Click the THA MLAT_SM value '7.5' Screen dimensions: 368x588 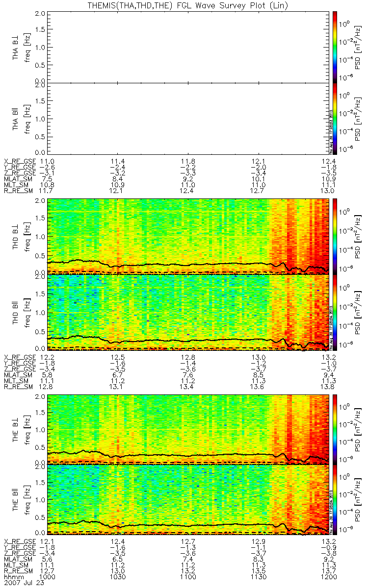point(46,180)
